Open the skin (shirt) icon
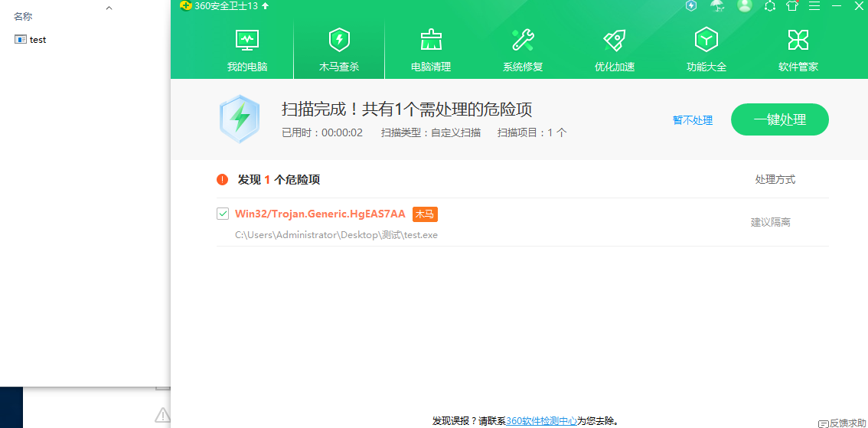The height and width of the screenshot is (428, 868). [x=792, y=5]
